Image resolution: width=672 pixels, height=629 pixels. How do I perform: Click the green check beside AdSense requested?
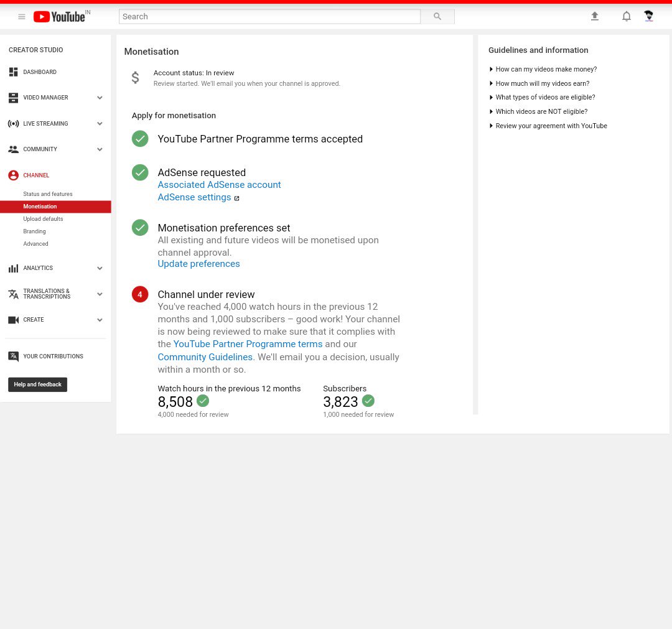click(140, 173)
